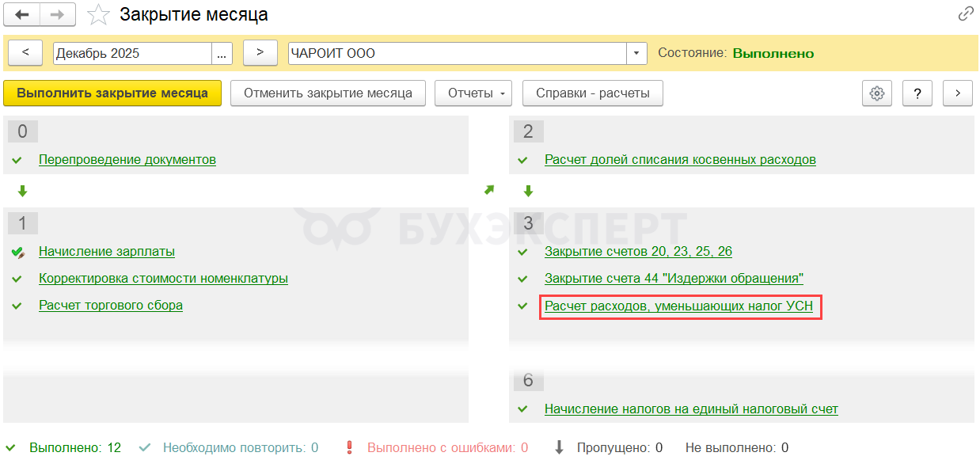Click the Декабрь 2025 period field
980x460 pixels.
tap(132, 53)
